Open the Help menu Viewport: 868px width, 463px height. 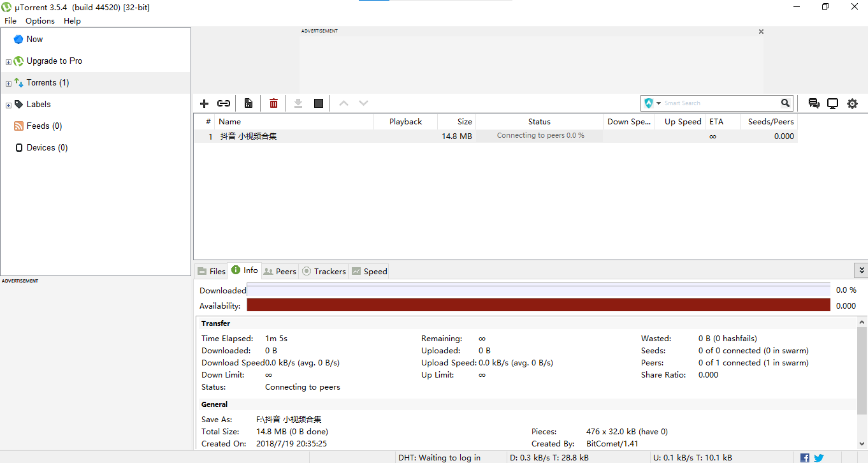pyautogui.click(x=72, y=20)
